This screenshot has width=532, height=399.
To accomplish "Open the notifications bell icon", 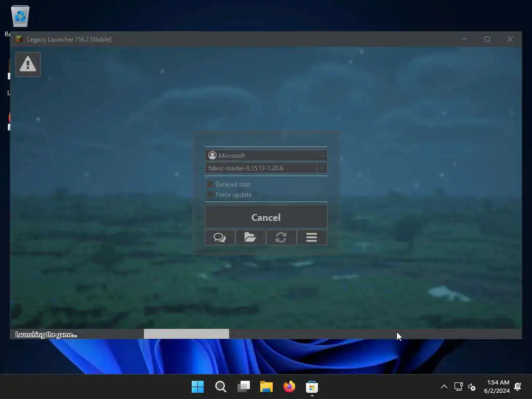I will click(x=518, y=387).
